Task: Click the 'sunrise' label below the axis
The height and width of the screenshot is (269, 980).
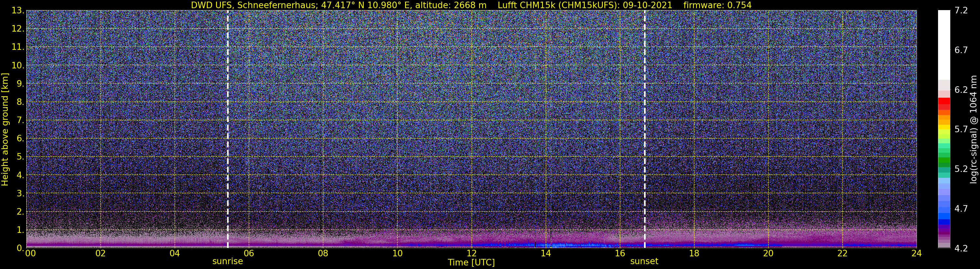Action: 227,262
